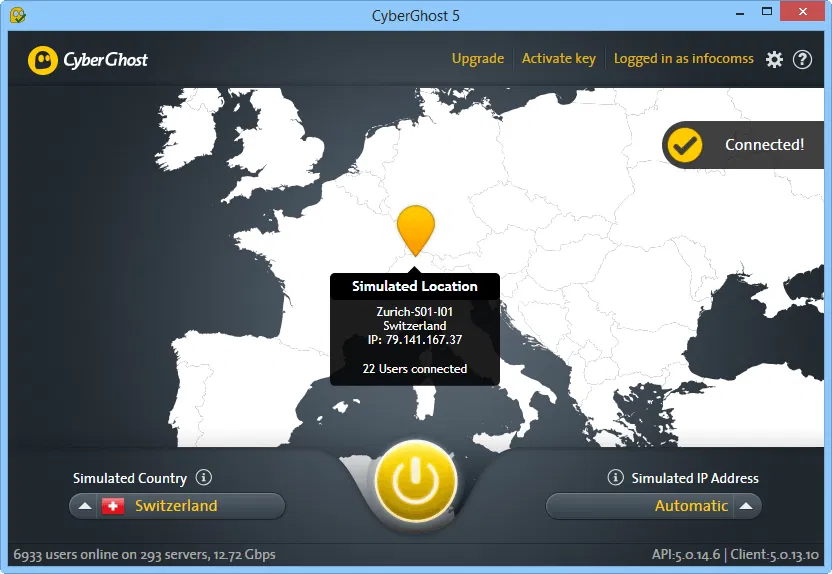Show info for Simulated IP Address
Image resolution: width=832 pixels, height=574 pixels.
pyautogui.click(x=615, y=477)
